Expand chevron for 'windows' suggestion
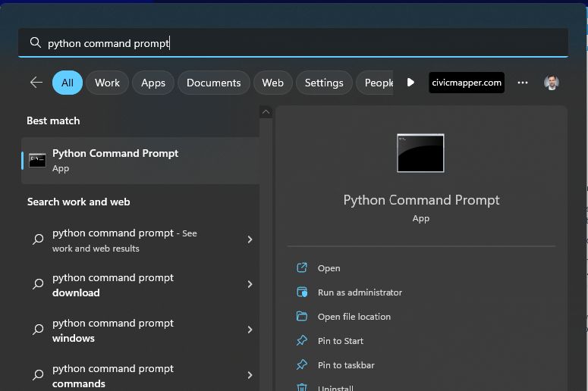 (250, 330)
